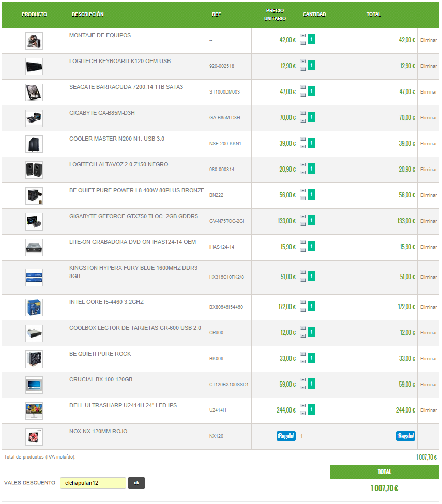Click quantity field for Crucial BX-100

pyautogui.click(x=312, y=384)
